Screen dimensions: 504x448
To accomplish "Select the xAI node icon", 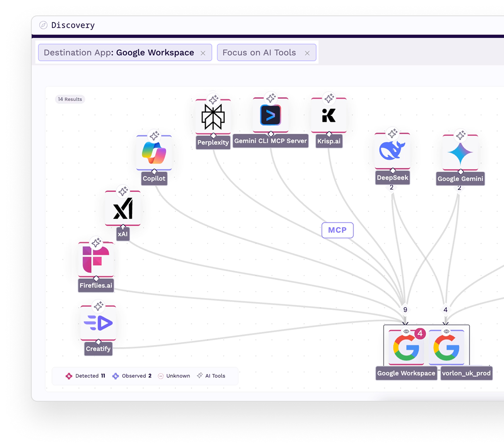I will 123,209.
